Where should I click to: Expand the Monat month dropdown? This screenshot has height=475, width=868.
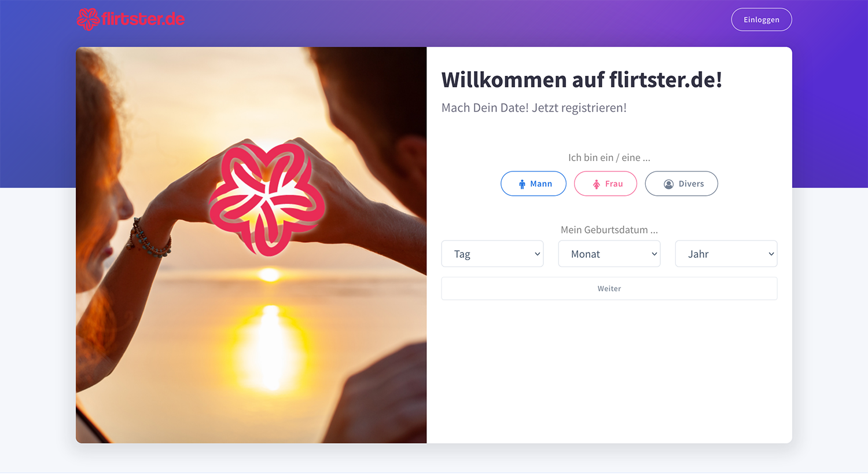pos(609,254)
